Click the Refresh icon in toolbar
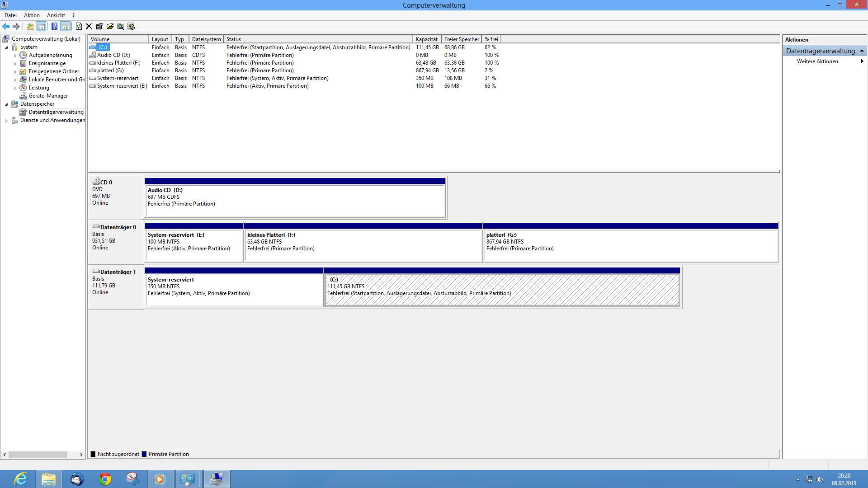 tap(79, 26)
